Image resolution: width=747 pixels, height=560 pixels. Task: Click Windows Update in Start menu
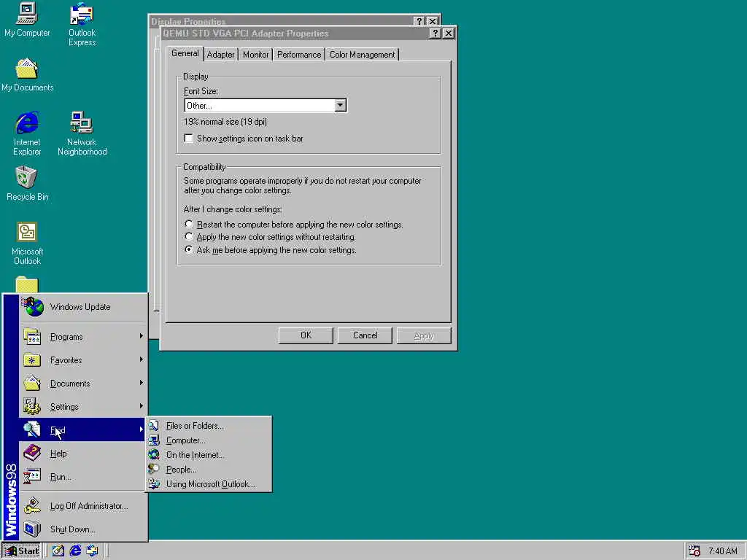(83, 307)
